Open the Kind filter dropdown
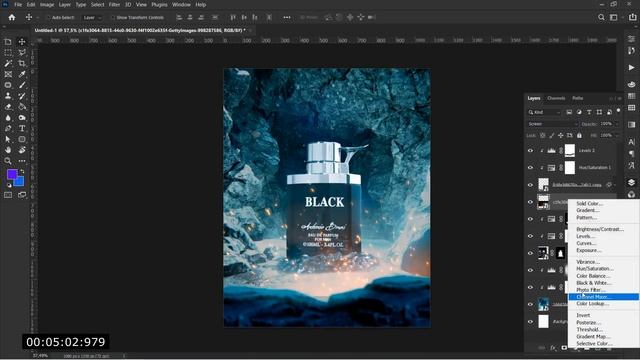 point(545,112)
